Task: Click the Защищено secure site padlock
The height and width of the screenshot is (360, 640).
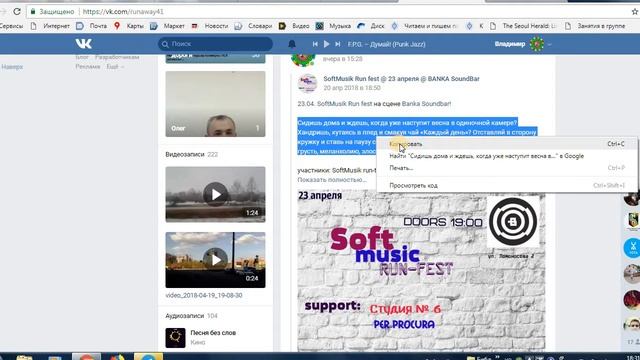Action: (33, 11)
